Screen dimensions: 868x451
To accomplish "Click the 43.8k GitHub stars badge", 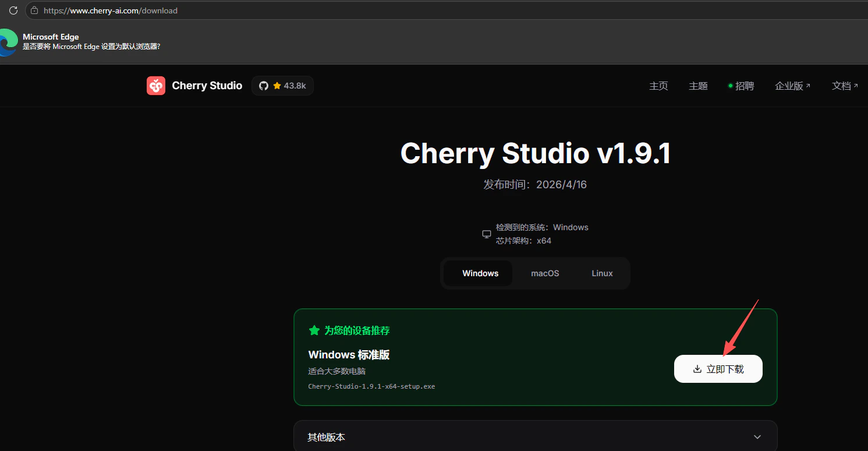I will click(x=282, y=86).
